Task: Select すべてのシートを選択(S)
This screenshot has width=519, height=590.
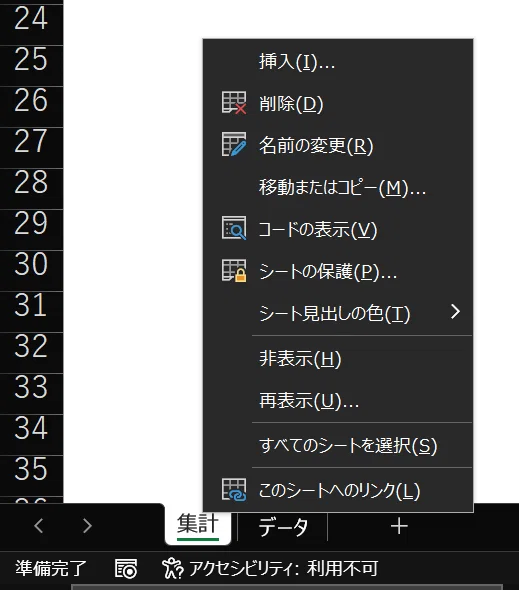Action: (x=338, y=445)
